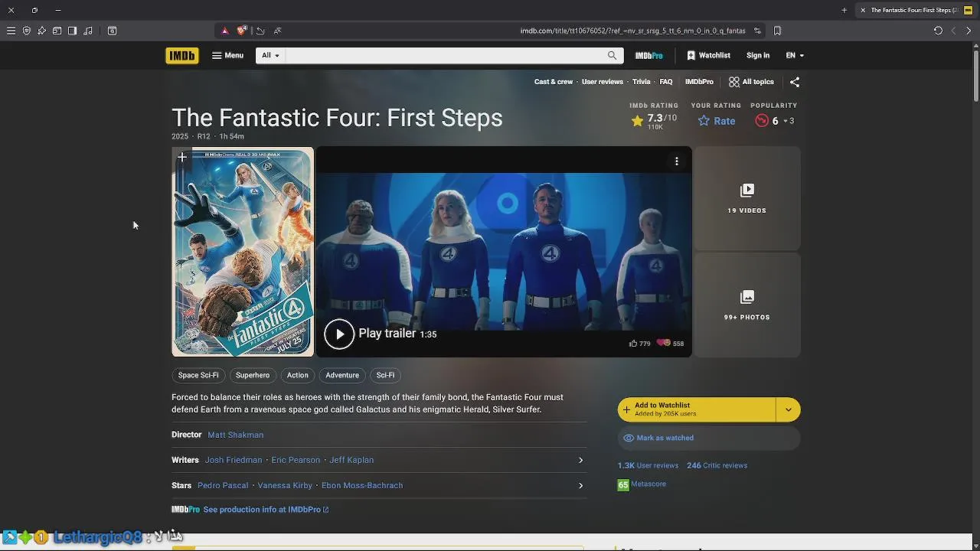Screen dimensions: 980x551
Task: Open trailer options three-dot menu
Action: click(x=676, y=161)
